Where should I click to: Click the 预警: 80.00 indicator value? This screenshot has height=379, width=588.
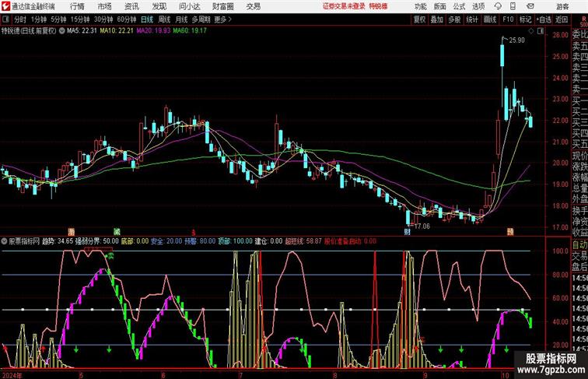[200, 241]
